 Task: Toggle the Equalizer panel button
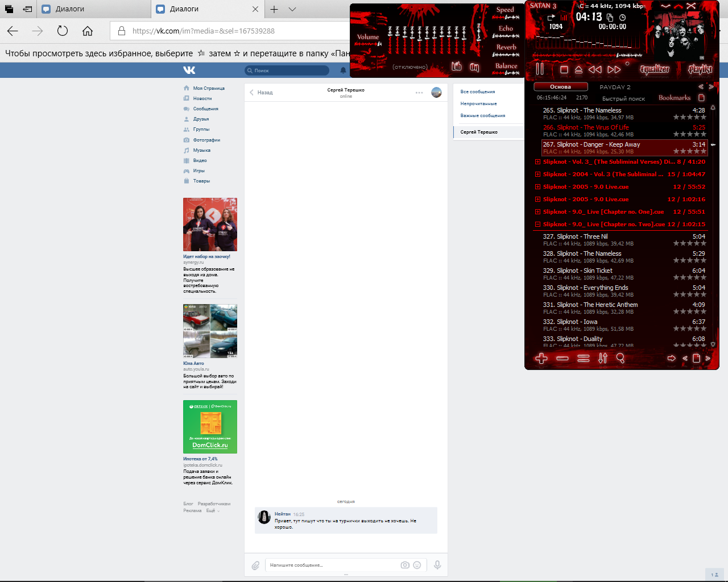655,69
